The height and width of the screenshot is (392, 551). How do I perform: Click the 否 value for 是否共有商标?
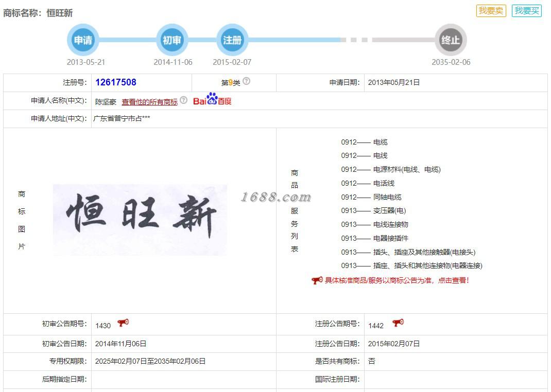371,361
